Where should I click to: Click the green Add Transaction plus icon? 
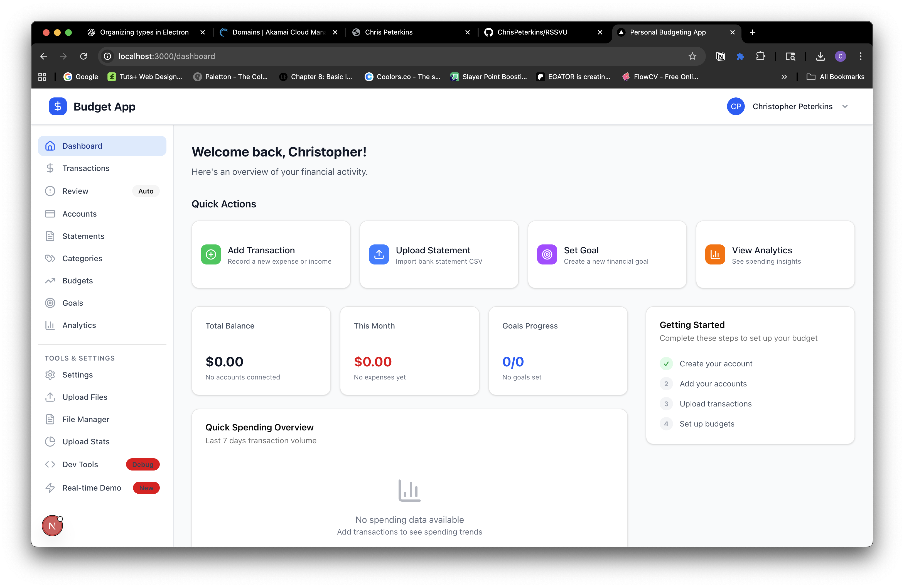coord(211,254)
